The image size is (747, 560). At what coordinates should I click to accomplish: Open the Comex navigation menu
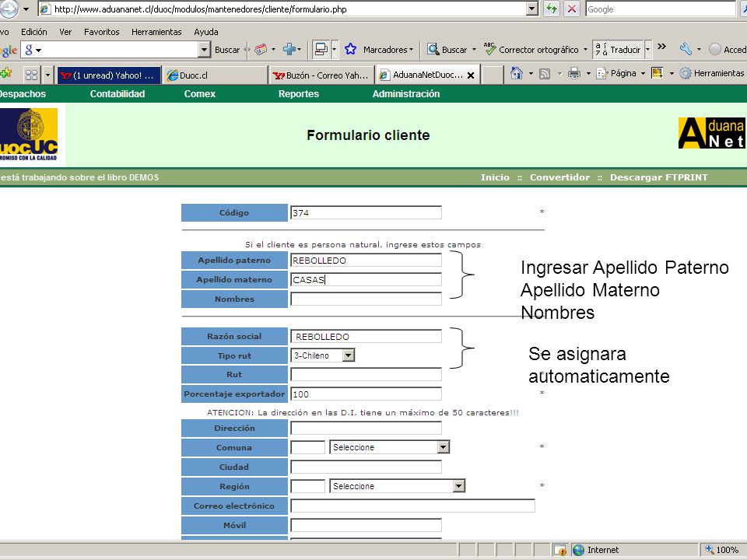pyautogui.click(x=200, y=94)
